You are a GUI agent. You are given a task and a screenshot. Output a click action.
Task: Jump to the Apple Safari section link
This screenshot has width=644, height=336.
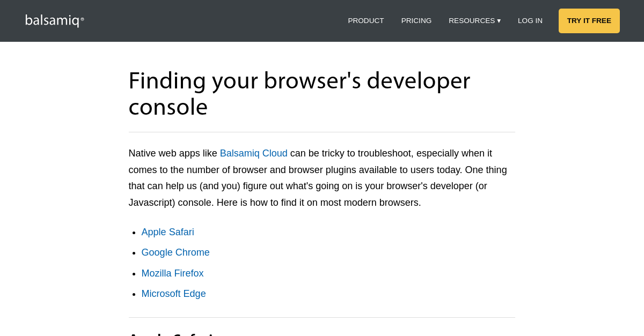167,232
